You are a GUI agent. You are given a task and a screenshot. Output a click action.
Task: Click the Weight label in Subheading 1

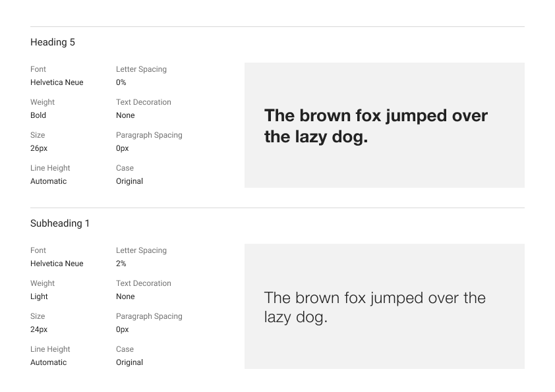click(42, 283)
